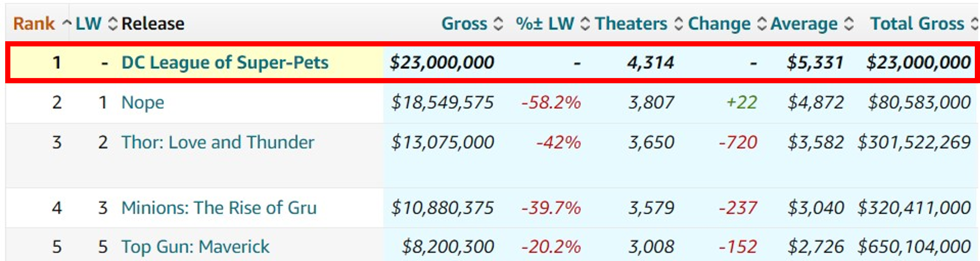Open the Nope movie link

pos(143,102)
